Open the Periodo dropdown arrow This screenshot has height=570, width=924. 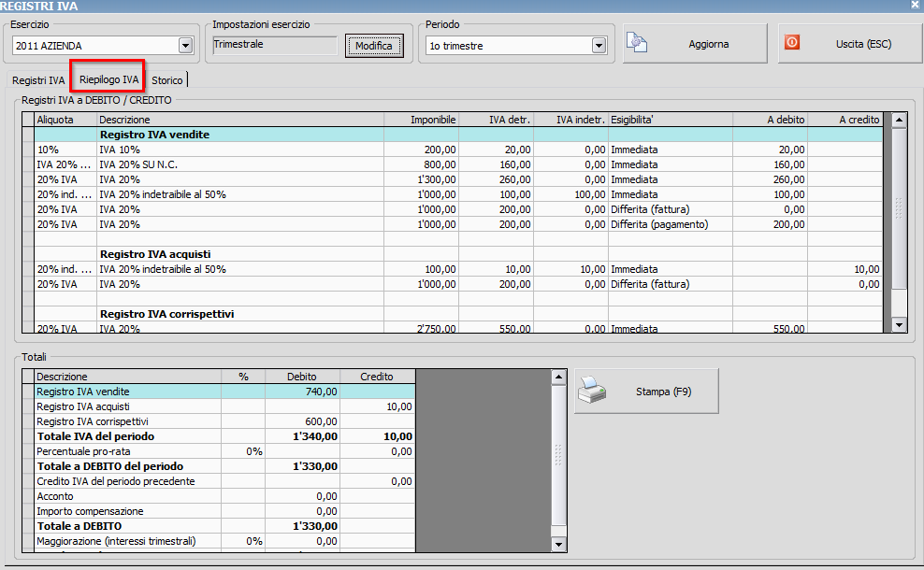coord(599,46)
